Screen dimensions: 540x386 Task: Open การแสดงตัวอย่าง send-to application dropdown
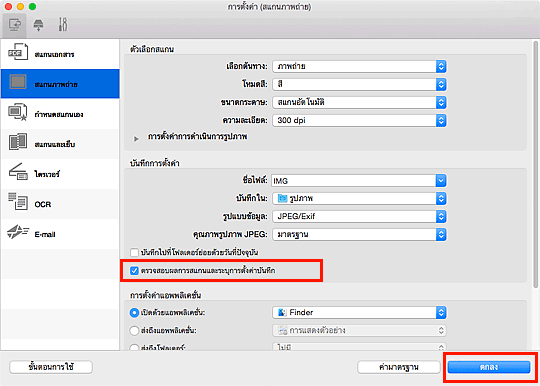359,331
